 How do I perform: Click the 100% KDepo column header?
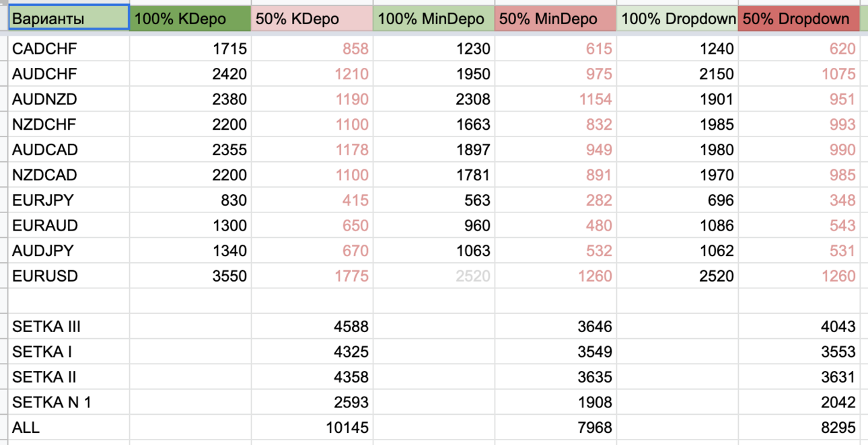click(190, 18)
